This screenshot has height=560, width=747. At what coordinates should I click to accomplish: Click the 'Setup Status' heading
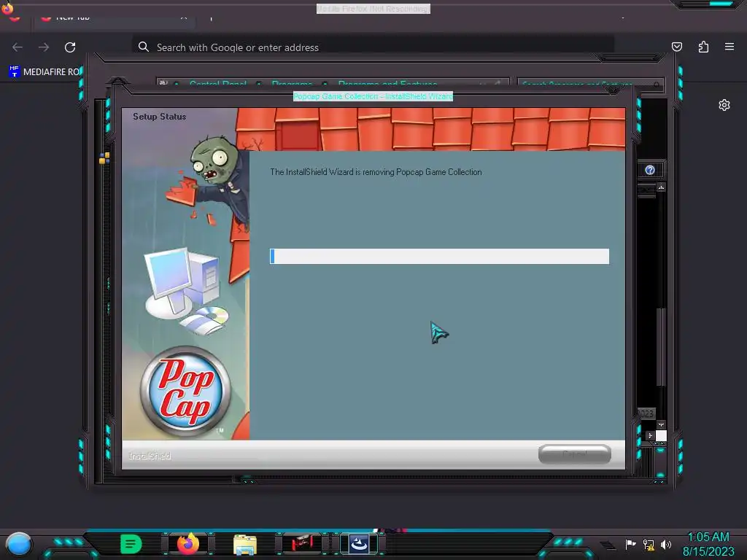159,116
